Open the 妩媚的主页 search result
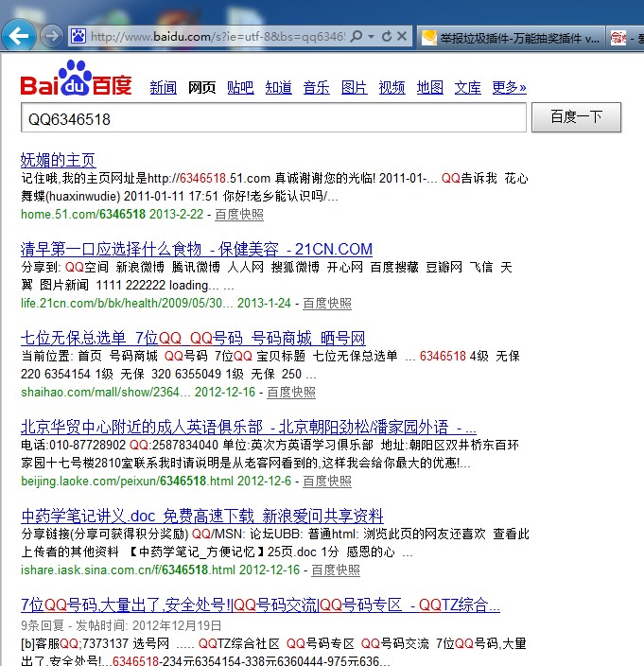The image size is (644, 666). point(59,160)
